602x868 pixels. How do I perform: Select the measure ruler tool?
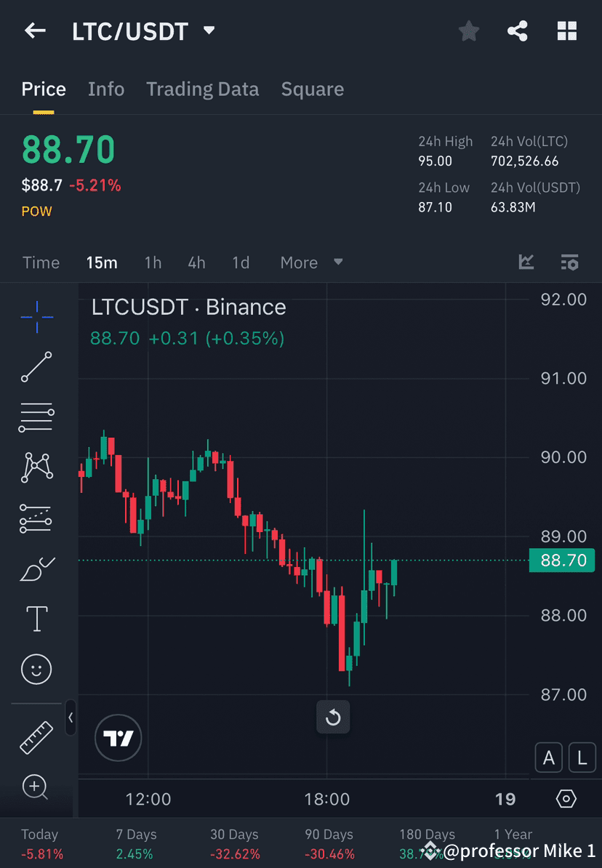[x=36, y=736]
